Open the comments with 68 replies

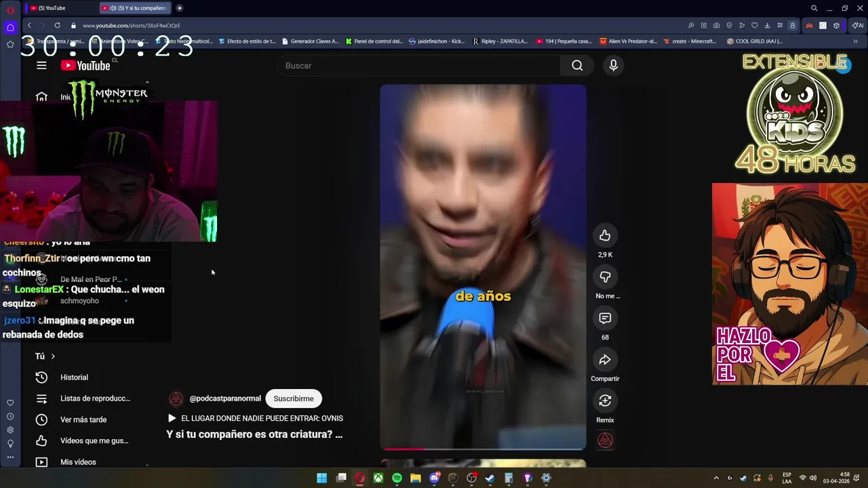coord(605,319)
